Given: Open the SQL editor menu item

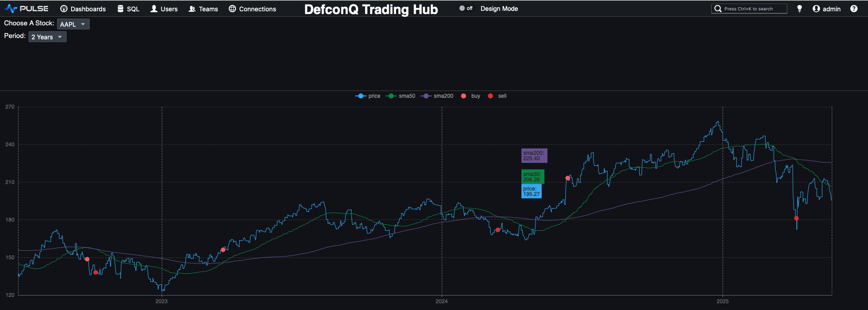Looking at the screenshot, I should point(128,9).
